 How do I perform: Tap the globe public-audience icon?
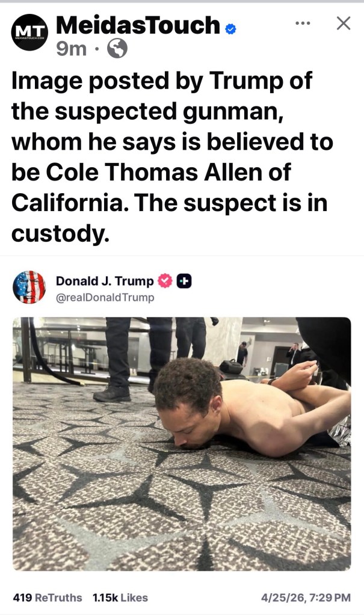117,49
